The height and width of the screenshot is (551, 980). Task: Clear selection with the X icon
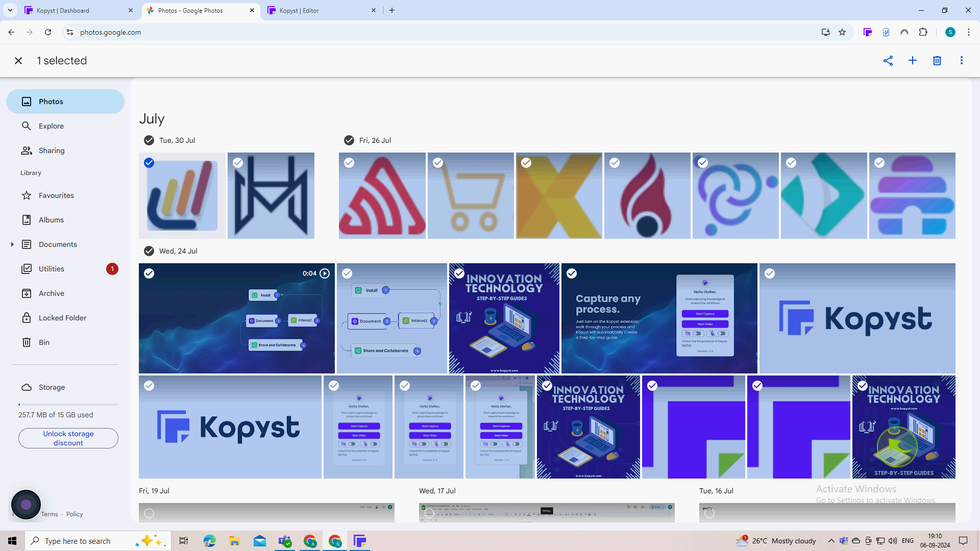(x=18, y=61)
